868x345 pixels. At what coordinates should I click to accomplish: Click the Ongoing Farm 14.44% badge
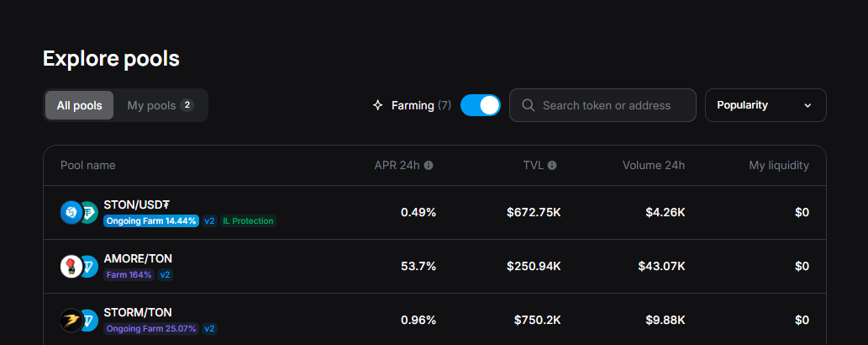pyautogui.click(x=151, y=221)
